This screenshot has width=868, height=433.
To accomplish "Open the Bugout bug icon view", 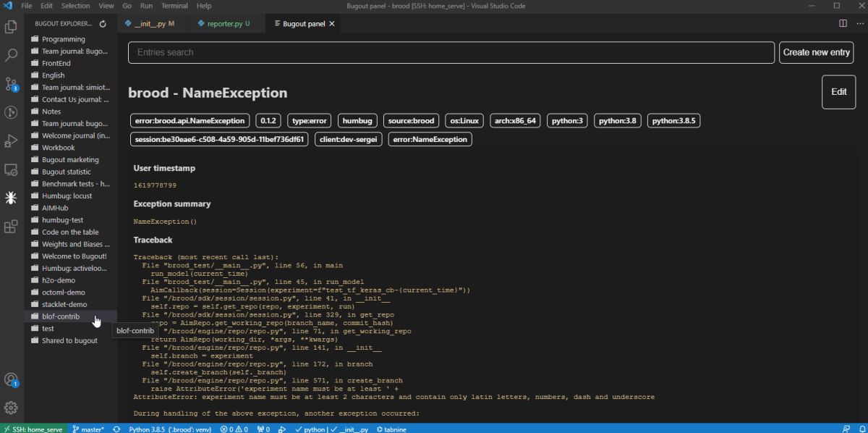I will [x=11, y=198].
